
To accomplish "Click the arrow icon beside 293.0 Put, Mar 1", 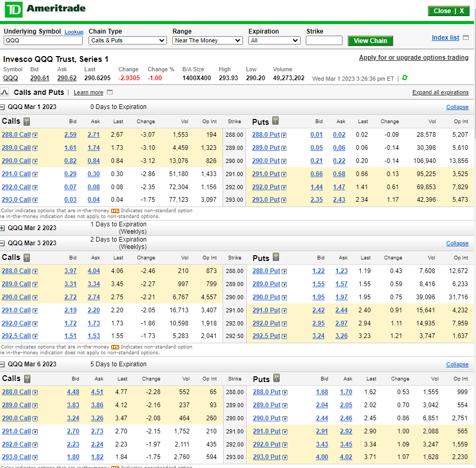I will [284, 200].
